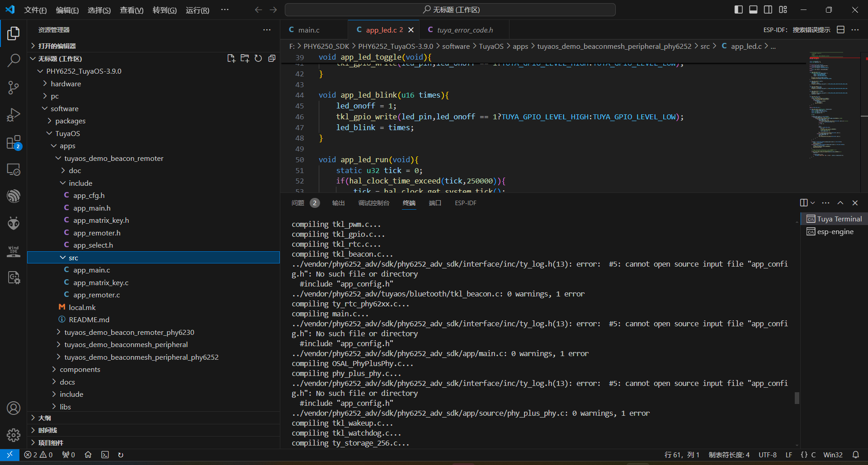The image size is (868, 465).
Task: Maximize the panel with up chevron
Action: (840, 203)
